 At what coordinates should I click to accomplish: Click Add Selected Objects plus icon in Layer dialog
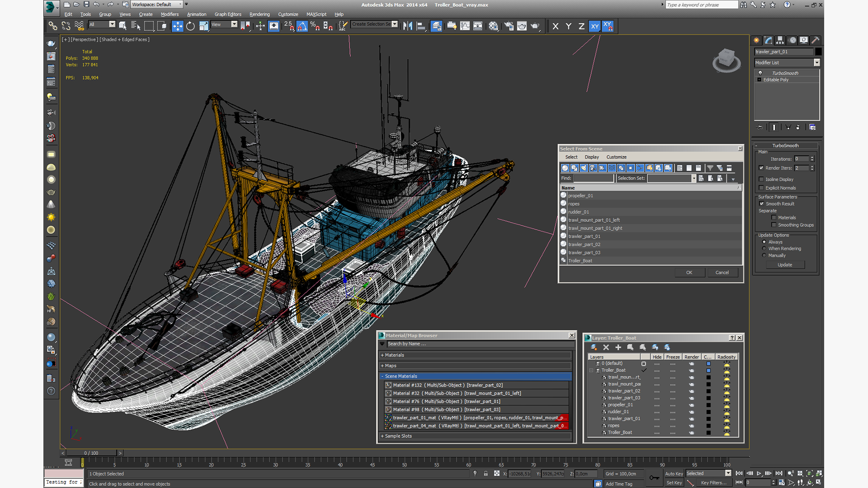[618, 347]
